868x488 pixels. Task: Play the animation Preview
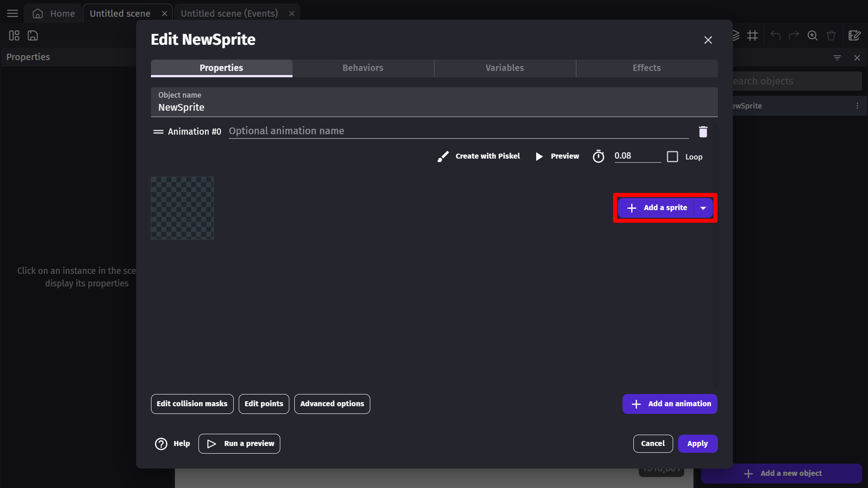[557, 156]
